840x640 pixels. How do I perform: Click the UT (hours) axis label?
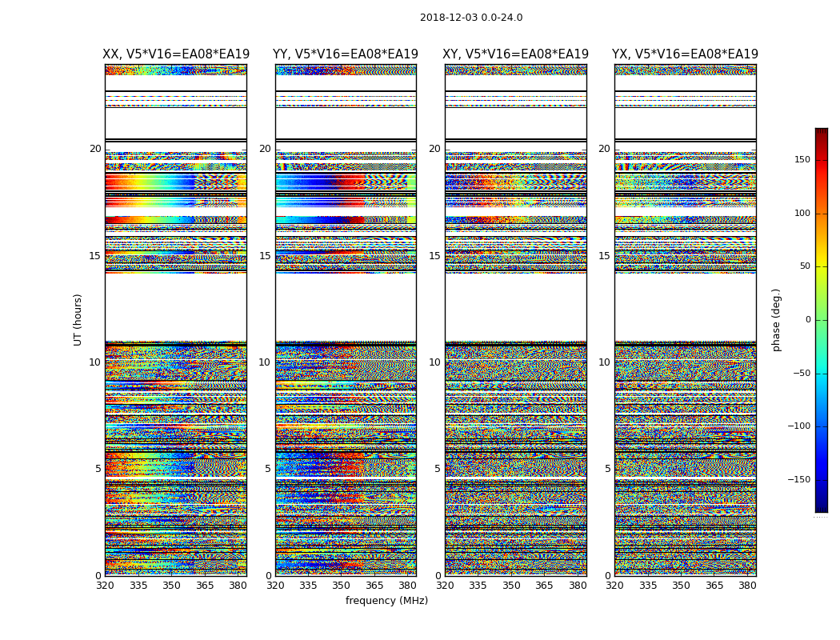pyautogui.click(x=78, y=320)
